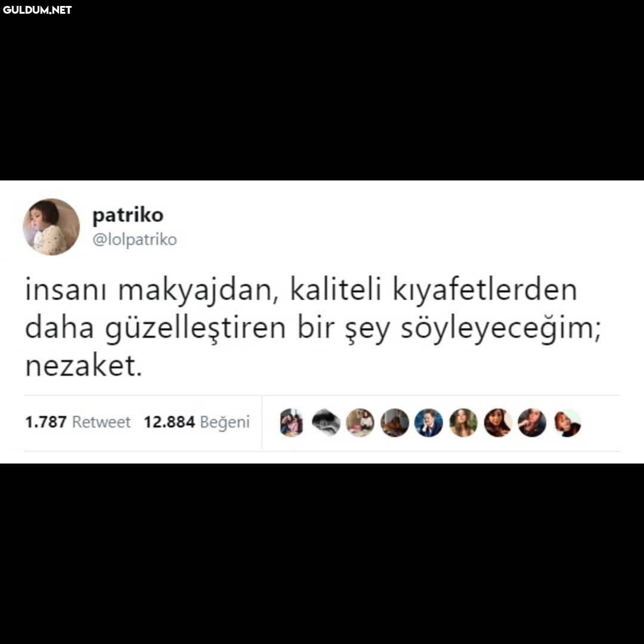Click the sixth liker avatar with long light-brown hair
The image size is (644, 644).
coord(463,423)
